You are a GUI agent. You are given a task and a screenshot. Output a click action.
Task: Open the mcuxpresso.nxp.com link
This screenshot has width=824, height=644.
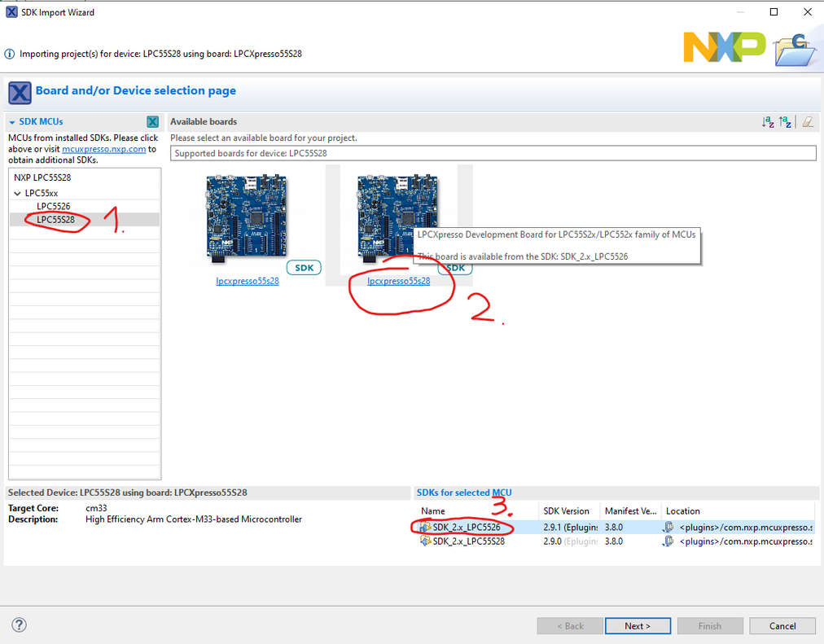(104, 149)
